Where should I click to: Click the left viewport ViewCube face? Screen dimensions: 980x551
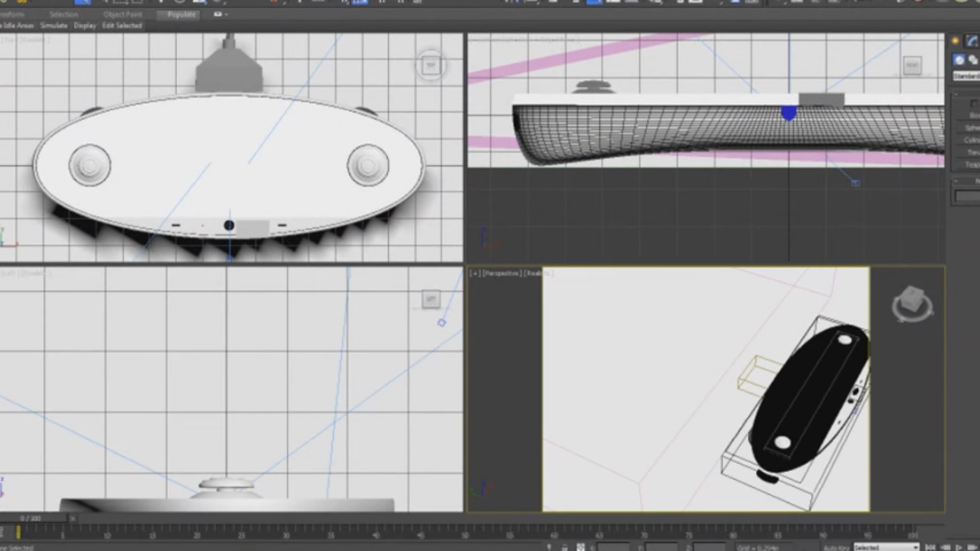(431, 299)
